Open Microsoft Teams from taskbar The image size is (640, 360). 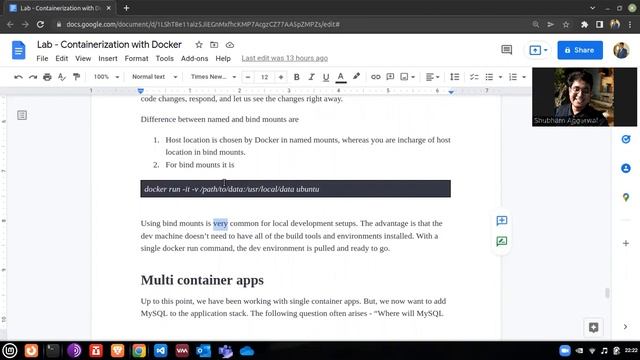pyautogui.click(x=225, y=351)
